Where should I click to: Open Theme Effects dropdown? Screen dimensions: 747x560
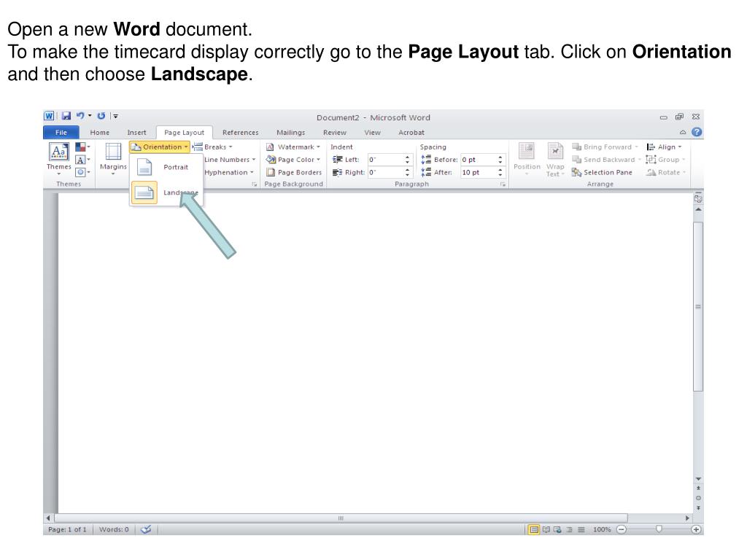coord(82,172)
